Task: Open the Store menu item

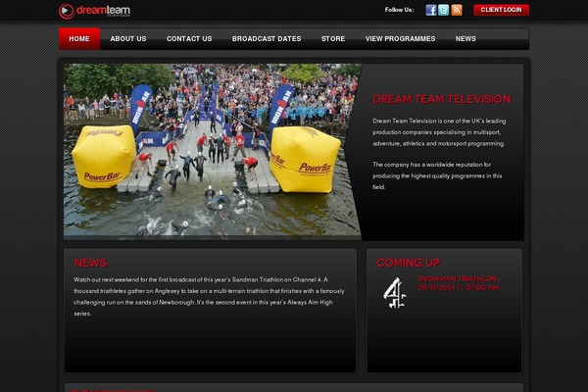Action: click(x=333, y=38)
